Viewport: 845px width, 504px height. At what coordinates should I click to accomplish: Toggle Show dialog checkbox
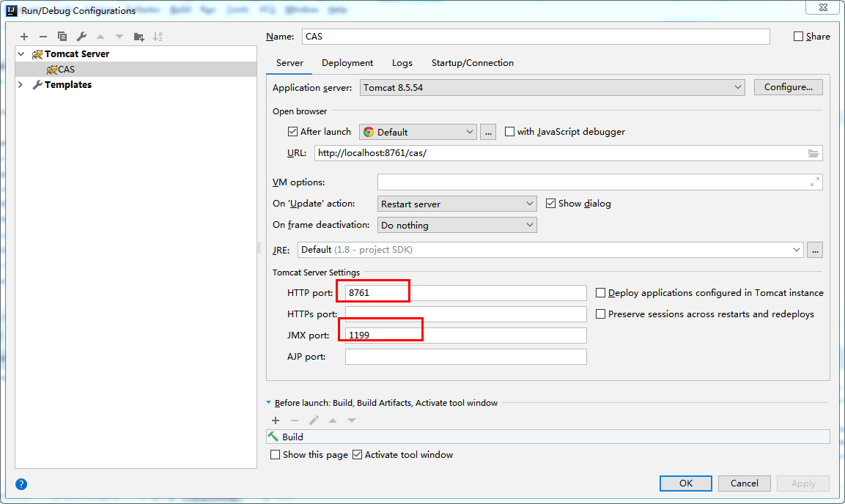550,203
